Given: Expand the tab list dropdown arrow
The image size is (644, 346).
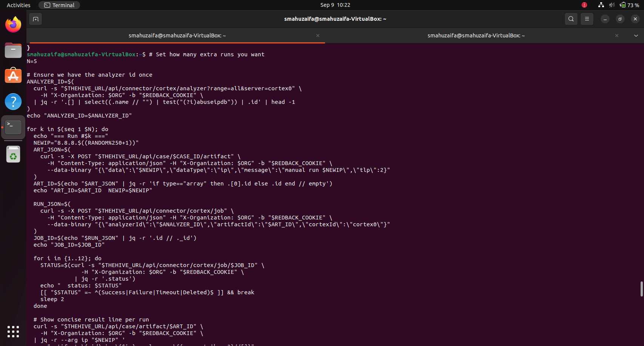Looking at the screenshot, I should 636,36.
